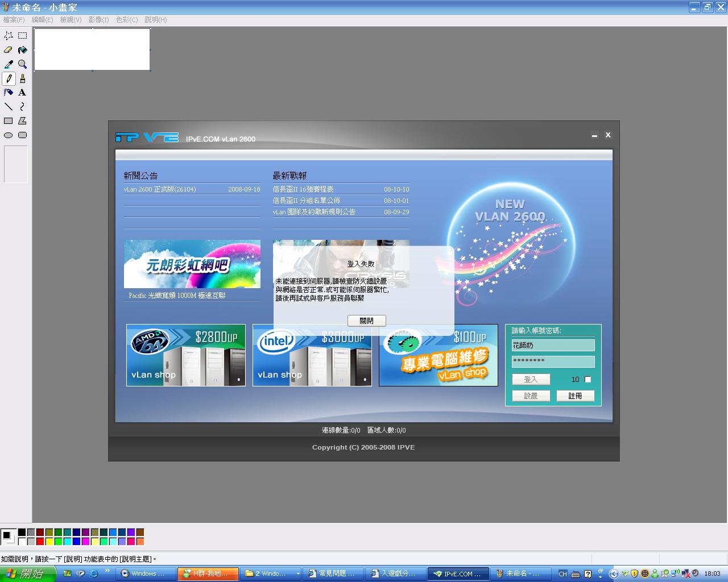This screenshot has height=582, width=728.
Task: Open the 說明(H) menu in Paint
Action: [156, 20]
